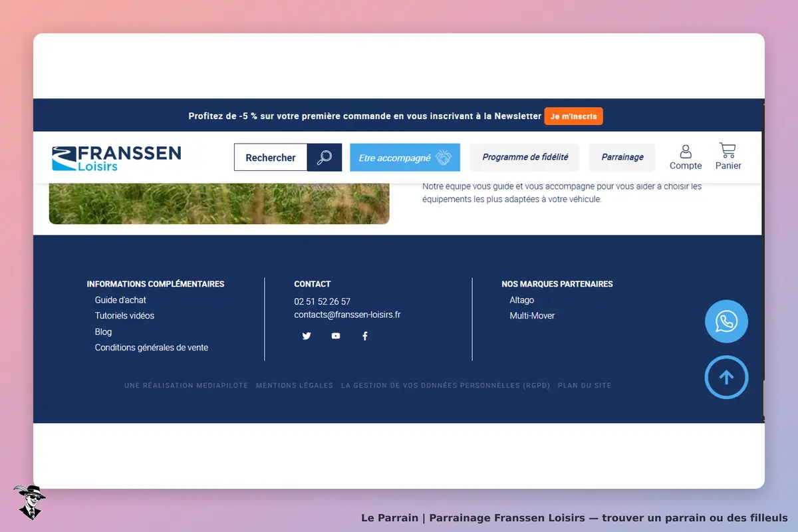Open Une réalisation Mediapilote link
Screen dimensions: 798x532
point(186,386)
